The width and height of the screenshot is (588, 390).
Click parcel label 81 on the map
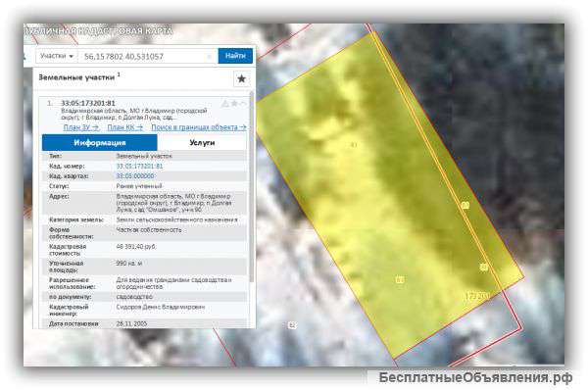[x=354, y=145]
